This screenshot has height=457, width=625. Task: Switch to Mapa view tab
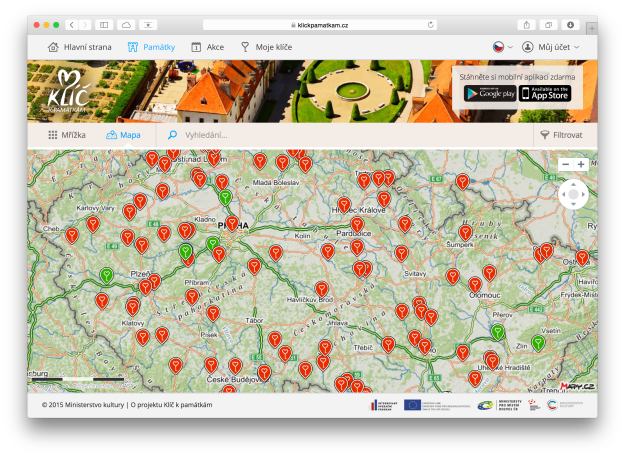point(123,135)
